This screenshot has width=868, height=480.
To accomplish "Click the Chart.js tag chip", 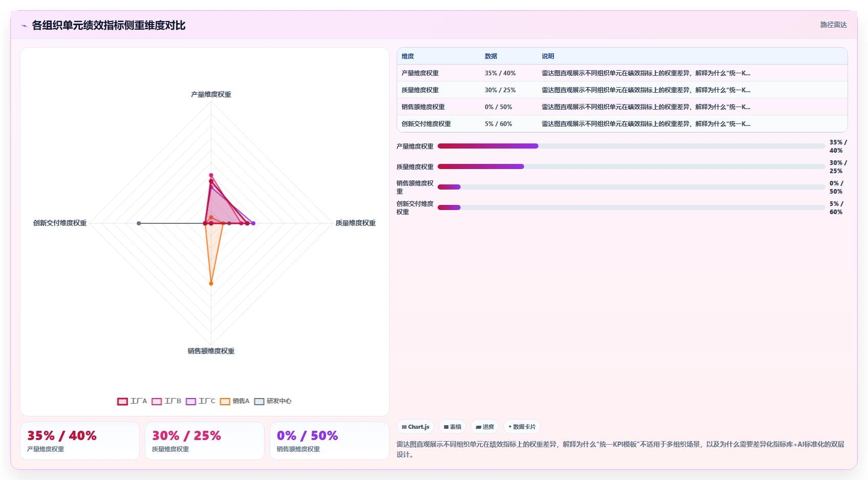I will pos(416,427).
